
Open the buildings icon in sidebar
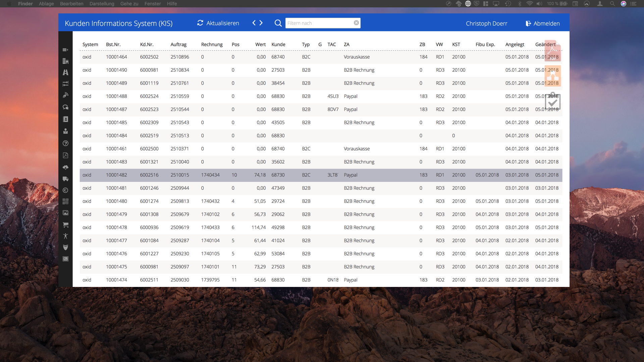coord(65,61)
